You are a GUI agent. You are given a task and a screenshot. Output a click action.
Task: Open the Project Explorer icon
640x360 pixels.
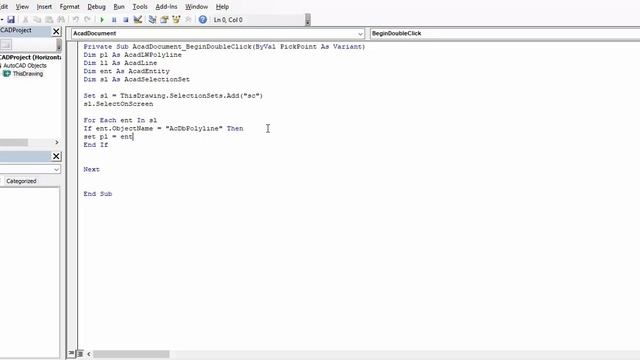click(152, 20)
